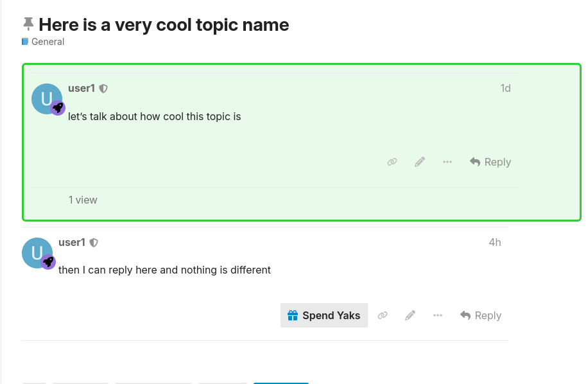Viewport: 588px width, 384px height.
Task: Click the rocket flair badge on the first post avatar
Action: (x=58, y=108)
